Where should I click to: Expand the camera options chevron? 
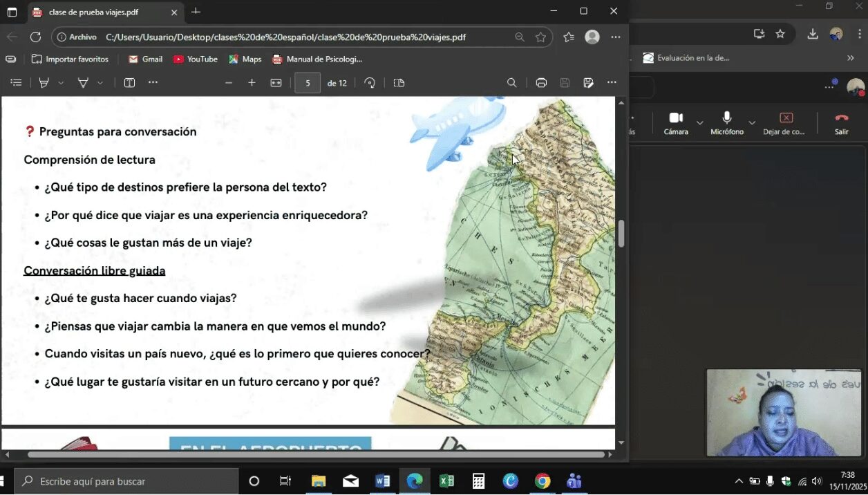coord(700,123)
